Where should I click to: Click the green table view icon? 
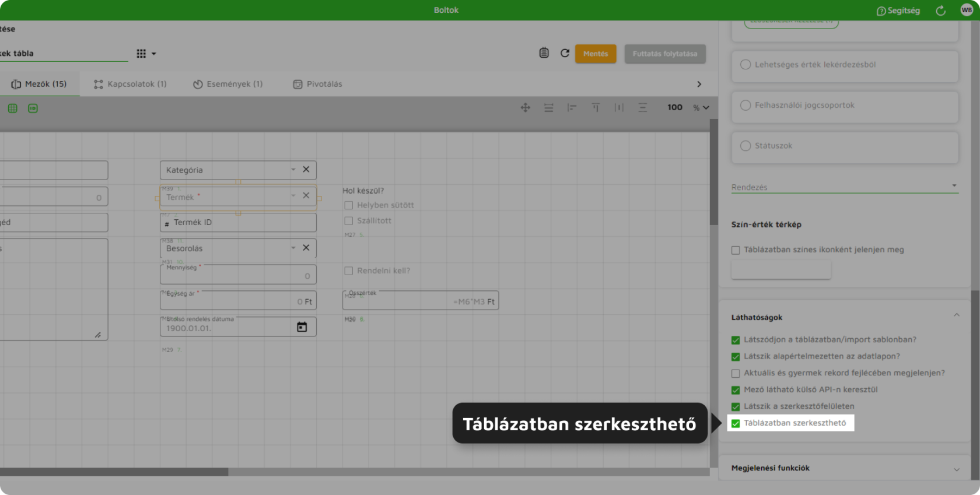click(13, 108)
